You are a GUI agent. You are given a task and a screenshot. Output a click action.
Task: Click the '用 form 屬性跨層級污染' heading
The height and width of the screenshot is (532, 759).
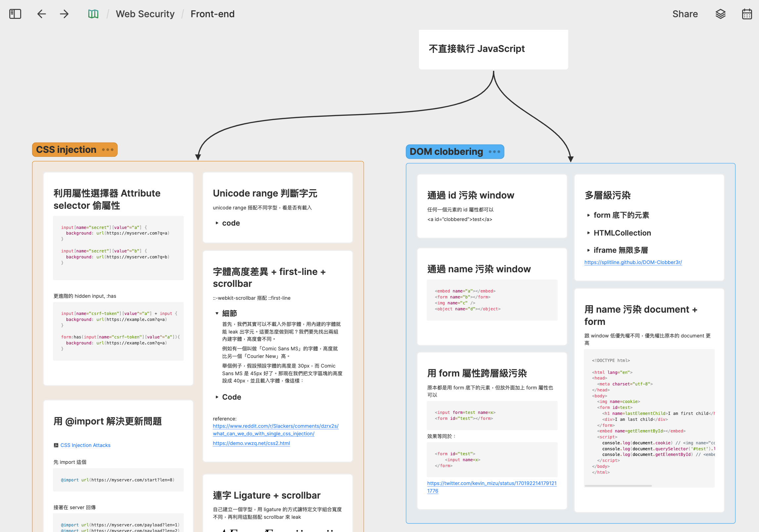tap(477, 373)
